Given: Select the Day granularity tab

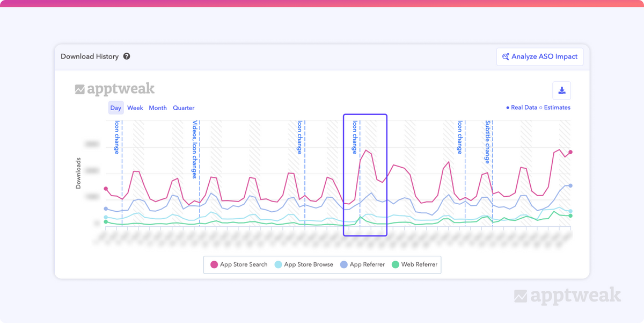Looking at the screenshot, I should (116, 108).
